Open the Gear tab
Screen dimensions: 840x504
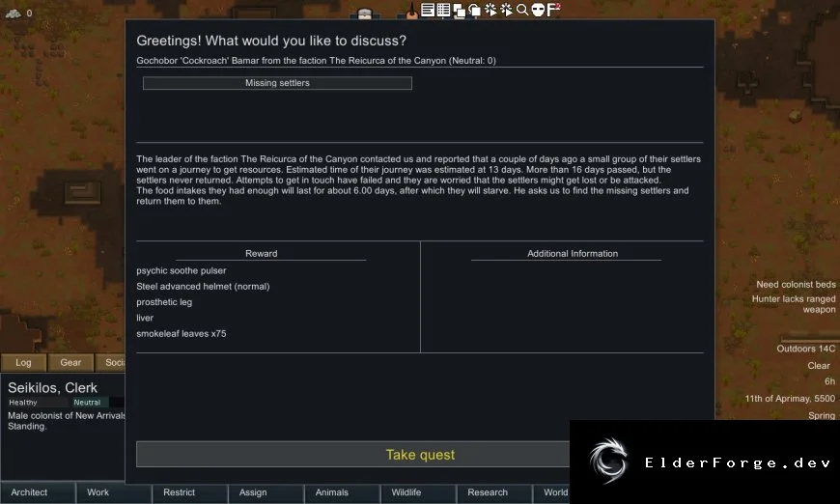coord(70,363)
